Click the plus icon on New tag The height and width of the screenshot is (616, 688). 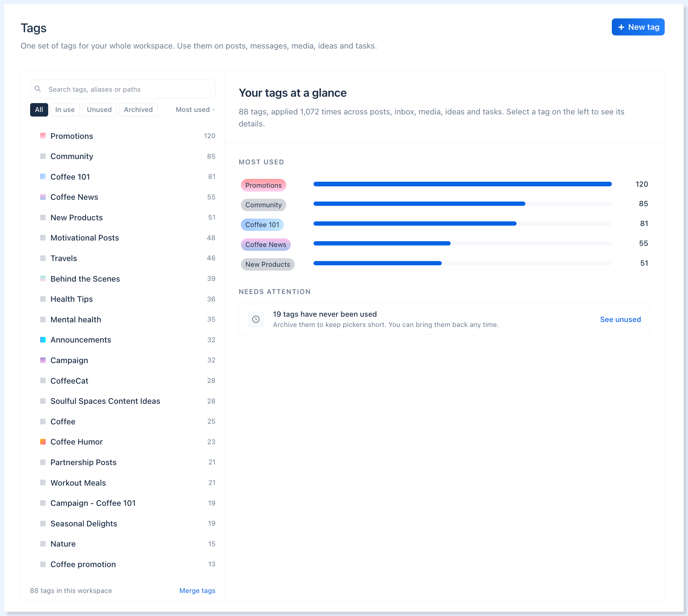coord(621,27)
